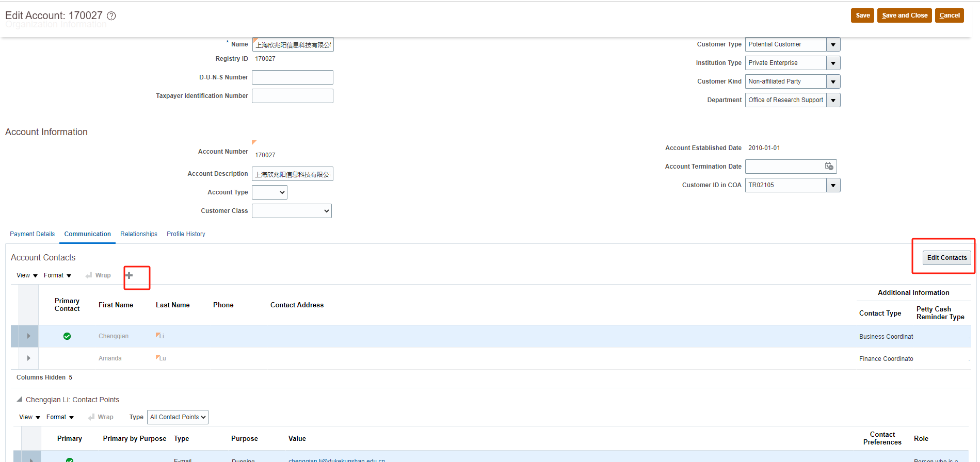
Task: Open the Customer ID in COA dropdown
Action: click(833, 185)
